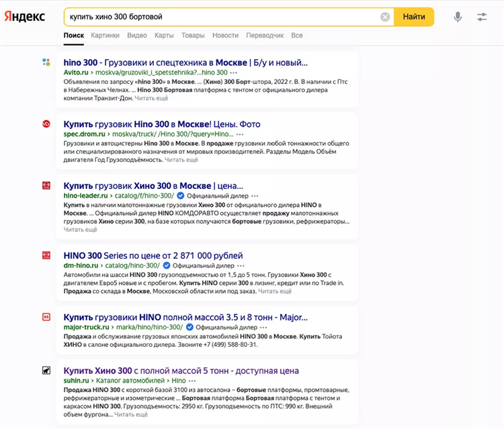Open 'catalog/hino-300/' path on dm-hino.ru
Viewport: 504px width, 429px height.
(x=132, y=266)
